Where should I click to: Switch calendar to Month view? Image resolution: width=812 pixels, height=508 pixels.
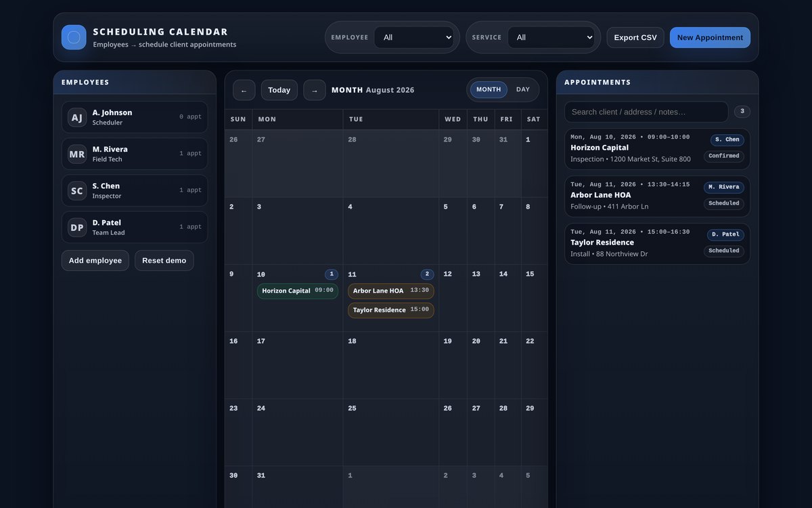point(489,89)
